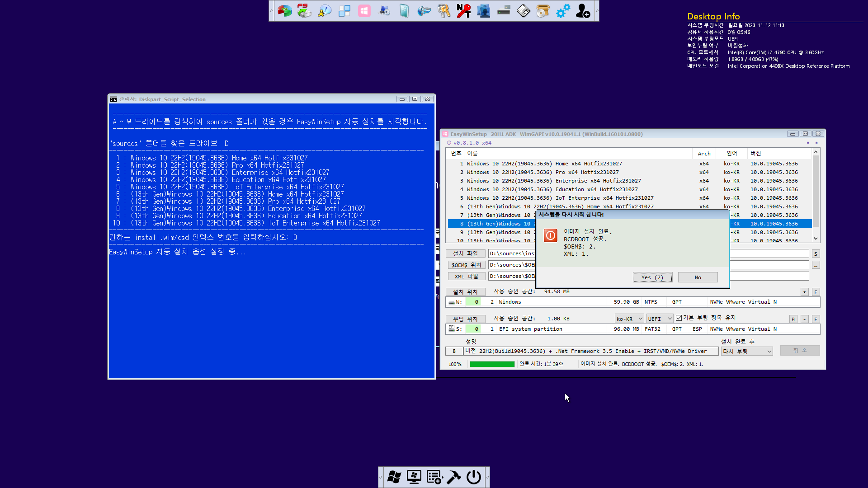Click the Arch column header
This screenshot has width=868, height=488.
click(704, 154)
